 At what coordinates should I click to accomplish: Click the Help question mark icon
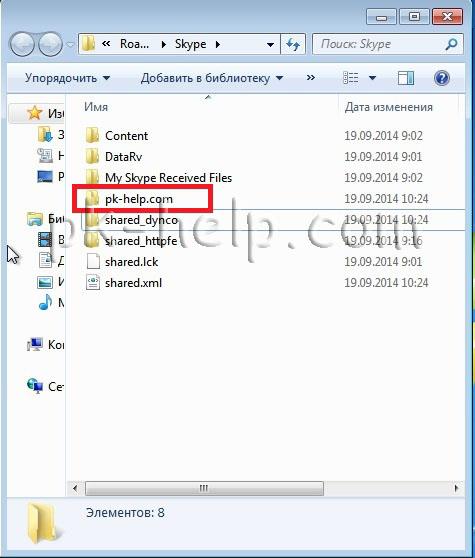442,78
